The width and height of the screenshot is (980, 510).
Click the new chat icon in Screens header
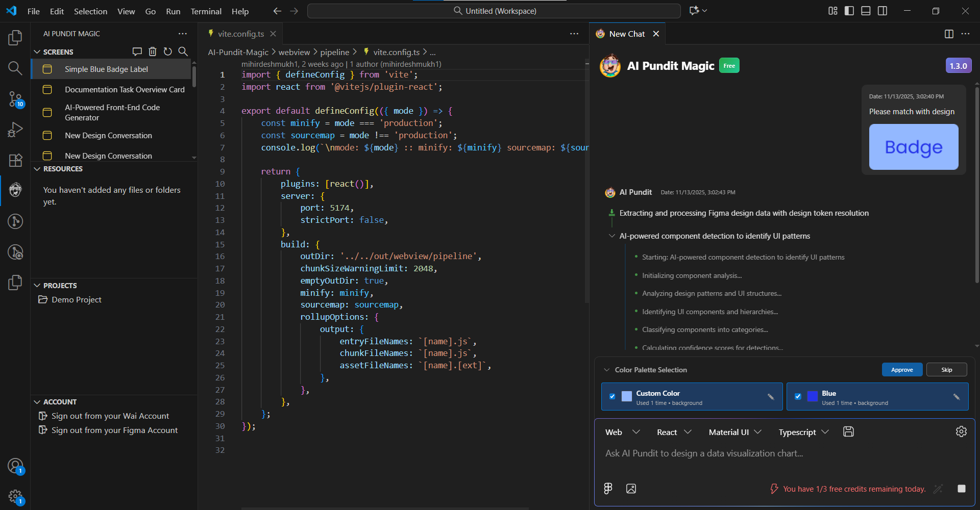point(137,52)
